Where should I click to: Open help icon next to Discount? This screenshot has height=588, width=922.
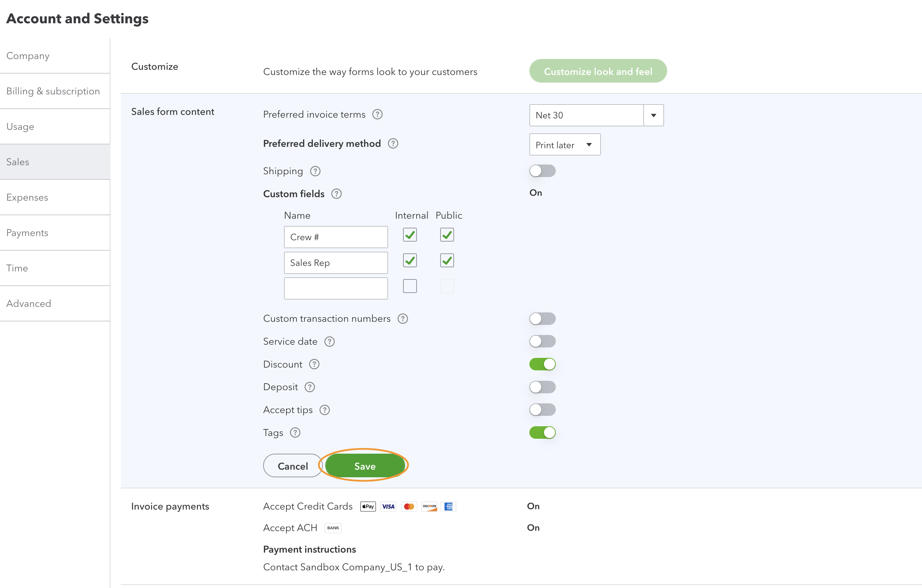314,364
